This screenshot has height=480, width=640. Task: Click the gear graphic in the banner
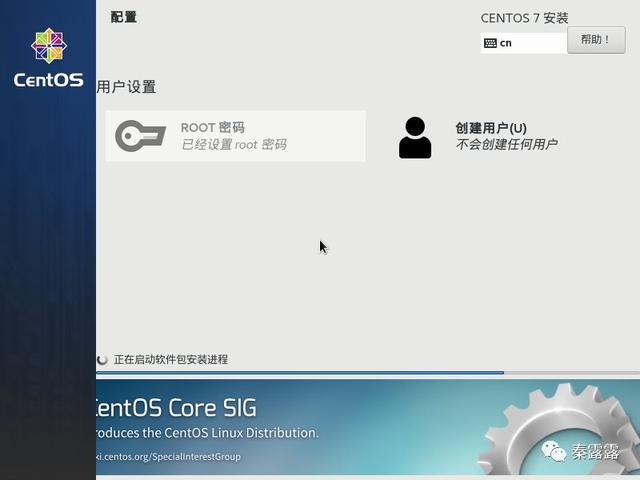pyautogui.click(x=559, y=429)
